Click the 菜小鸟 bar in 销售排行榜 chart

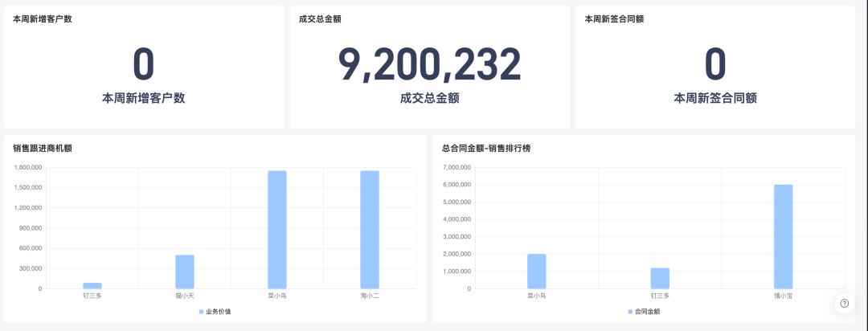click(536, 272)
